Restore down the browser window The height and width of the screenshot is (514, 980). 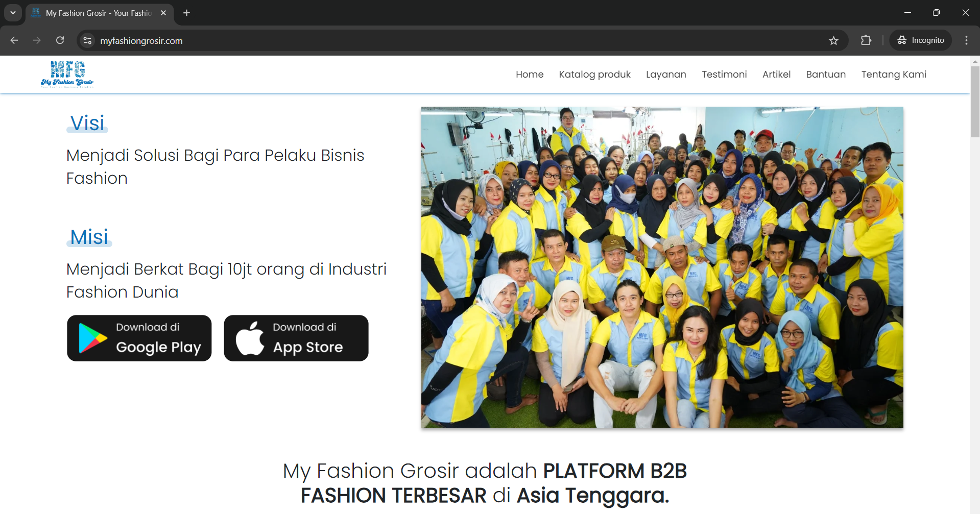[x=936, y=13]
